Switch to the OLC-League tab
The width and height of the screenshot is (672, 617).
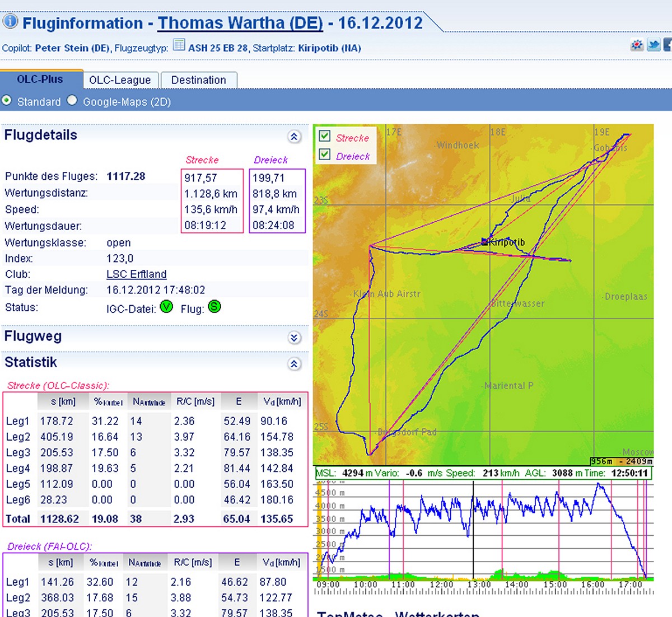tap(120, 80)
